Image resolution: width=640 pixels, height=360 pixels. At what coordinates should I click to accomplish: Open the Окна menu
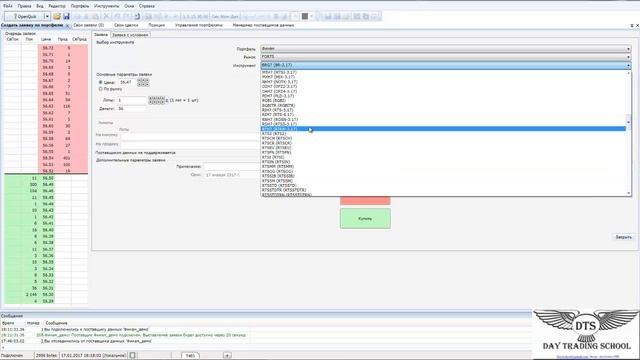click(129, 6)
